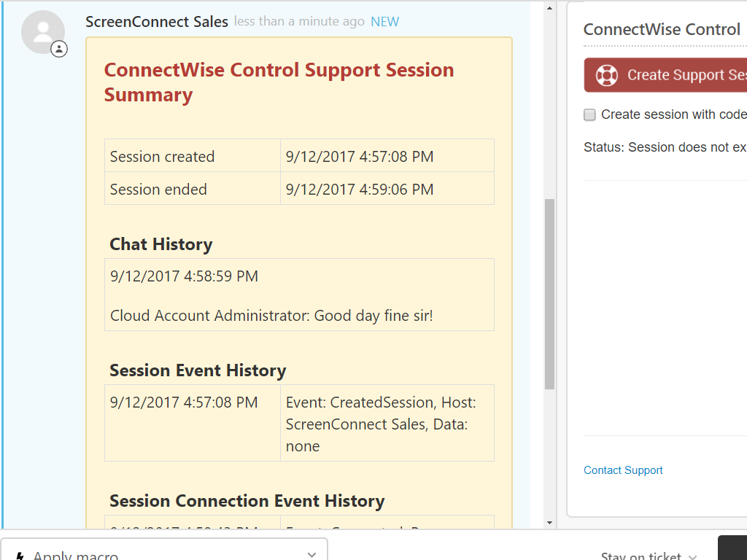Click the person badge icon on the avatar
Image resolution: width=747 pixels, height=560 pixels.
point(59,49)
